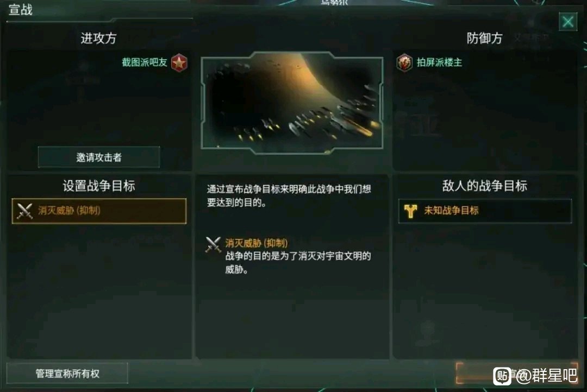Click the yellow unknown war goal icon
587x392 pixels.
[x=410, y=211]
